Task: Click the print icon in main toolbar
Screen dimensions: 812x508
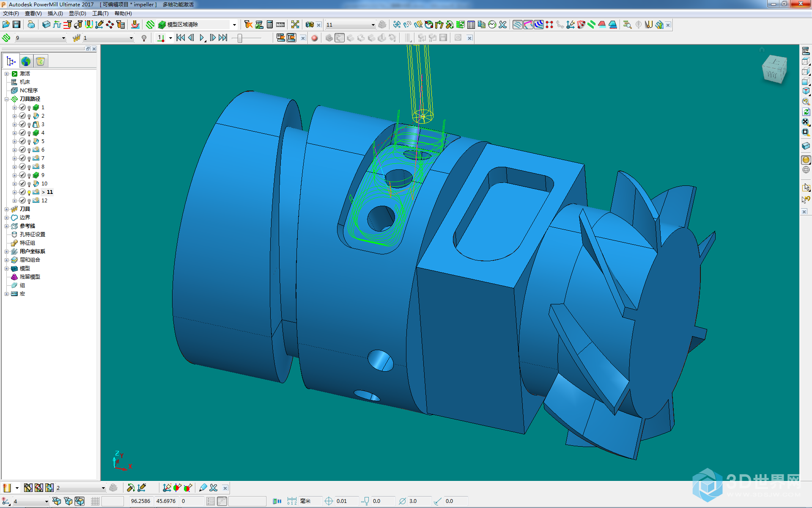Action: point(31,25)
